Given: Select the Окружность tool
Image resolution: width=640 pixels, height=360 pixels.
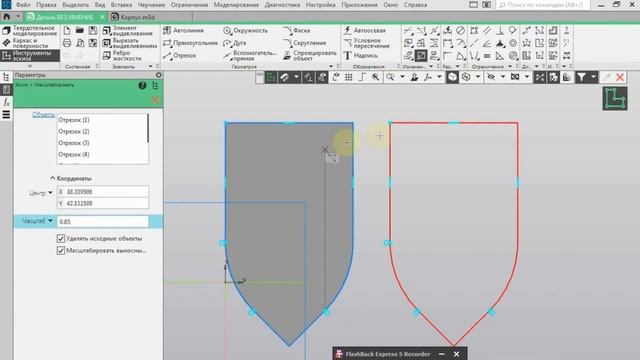Looking at the screenshot, I should pos(245,31).
